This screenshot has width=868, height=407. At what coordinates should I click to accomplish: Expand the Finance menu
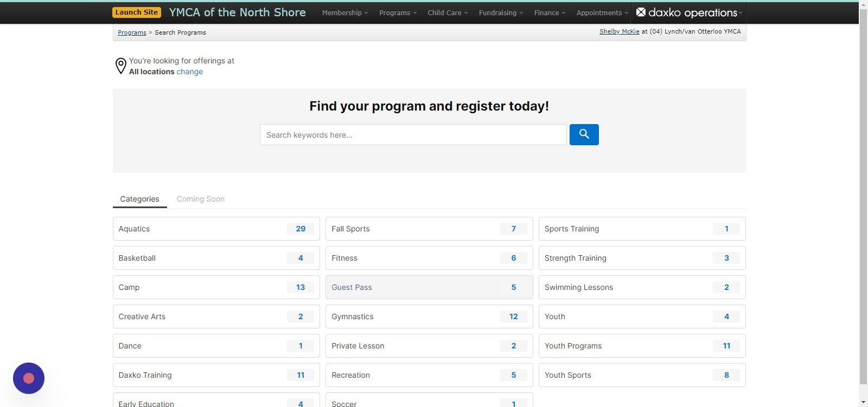(550, 12)
